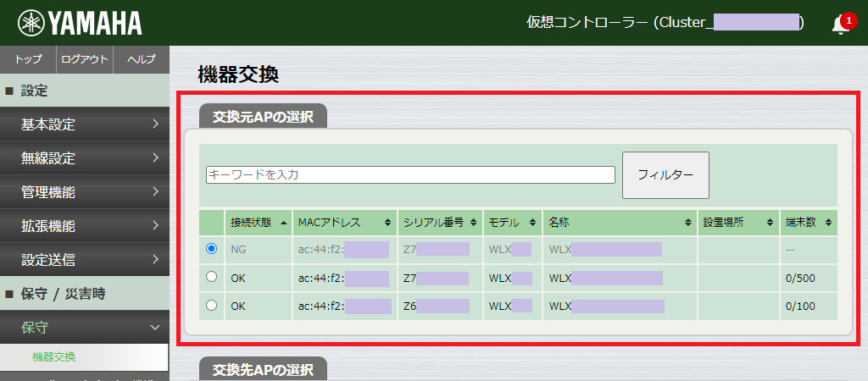Sort table by シリアル番号 column
868x381 pixels.
tap(440, 223)
